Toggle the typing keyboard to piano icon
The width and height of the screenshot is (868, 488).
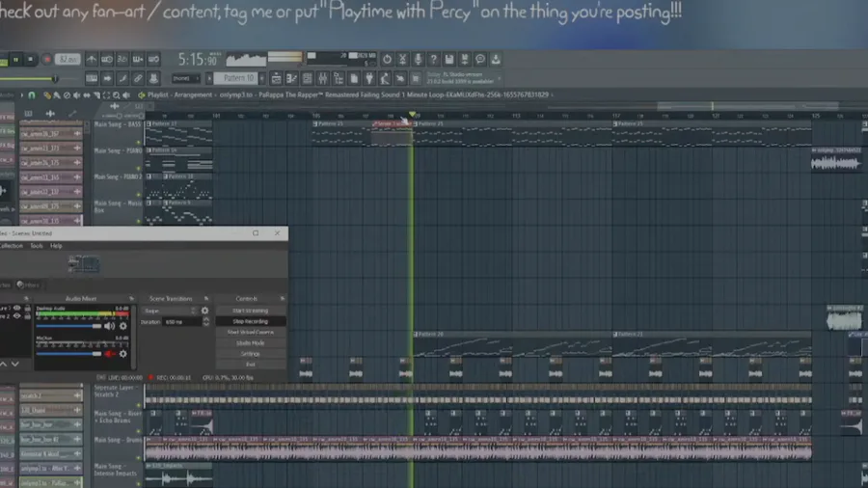coord(92,78)
